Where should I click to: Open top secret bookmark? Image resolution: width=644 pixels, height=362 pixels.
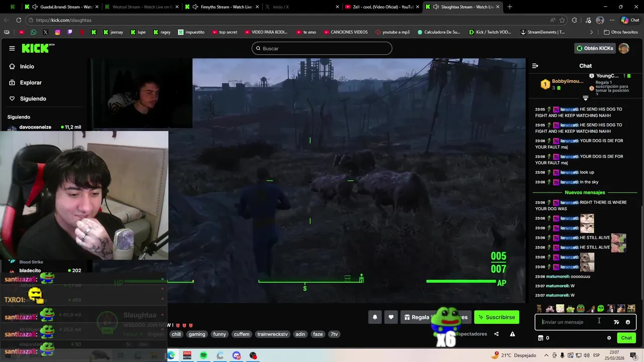[224, 32]
